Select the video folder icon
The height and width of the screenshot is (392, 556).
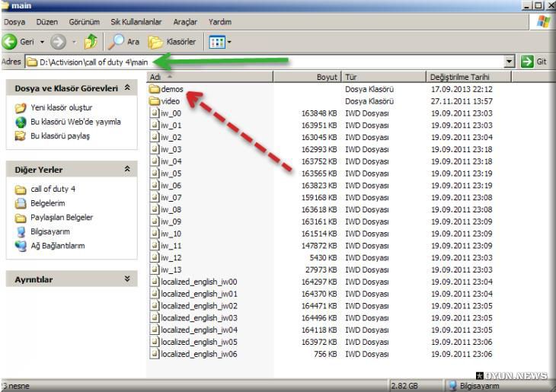[155, 101]
